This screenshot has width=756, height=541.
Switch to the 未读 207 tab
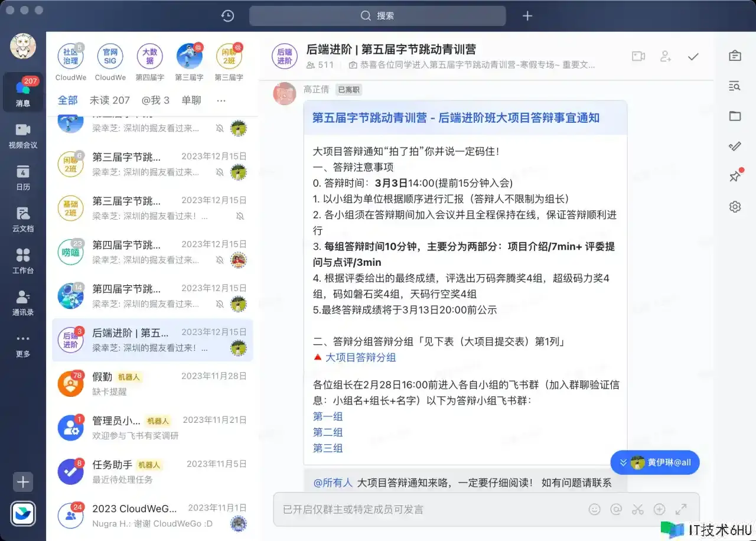pos(109,100)
